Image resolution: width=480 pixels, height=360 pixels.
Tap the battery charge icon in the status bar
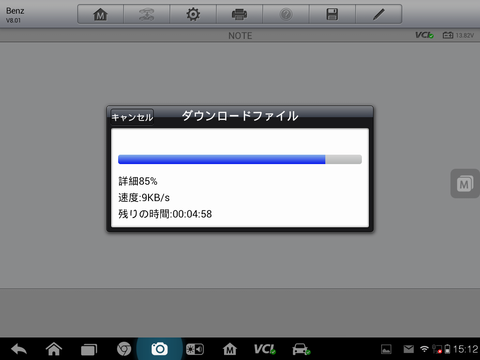(x=447, y=349)
